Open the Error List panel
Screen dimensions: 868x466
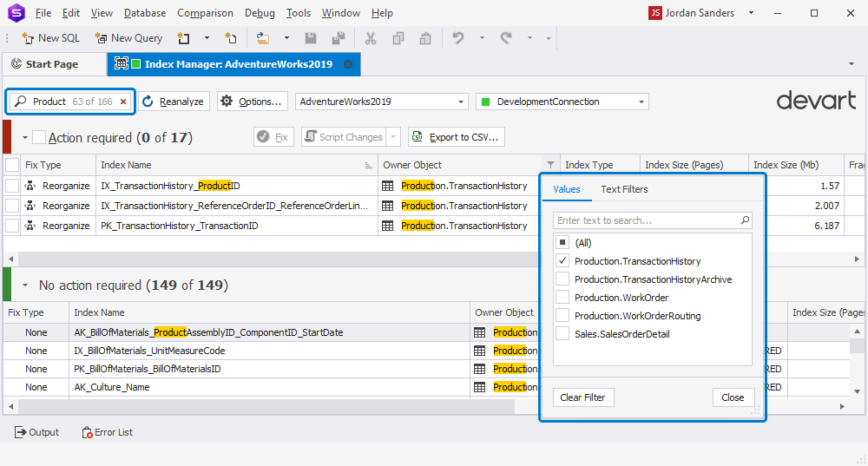click(x=108, y=432)
